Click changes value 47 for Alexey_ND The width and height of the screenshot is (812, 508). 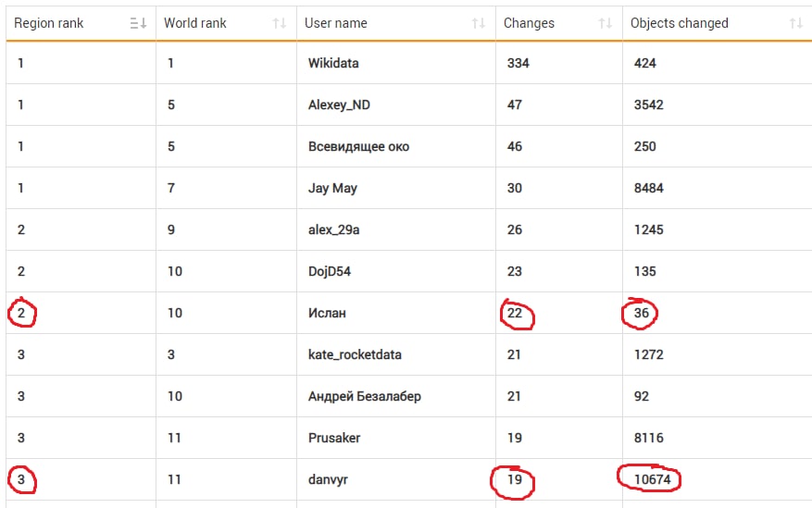tap(514, 105)
